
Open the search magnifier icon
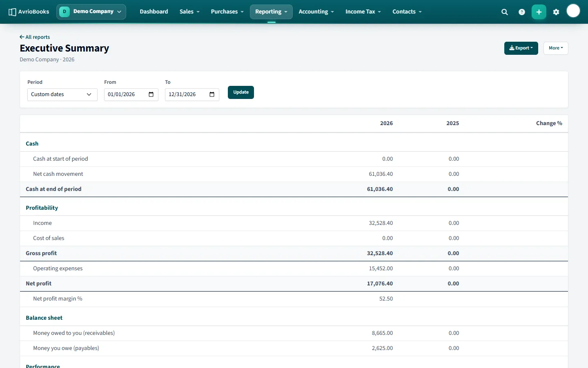(x=505, y=12)
